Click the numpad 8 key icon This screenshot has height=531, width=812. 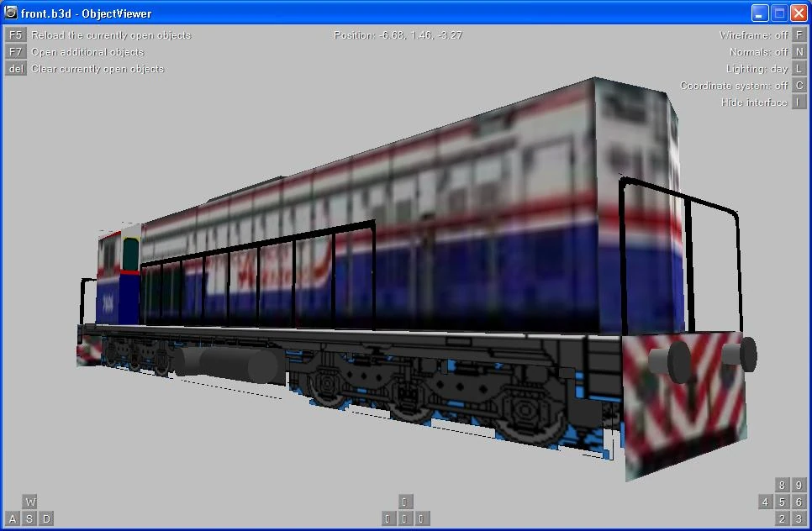click(781, 485)
